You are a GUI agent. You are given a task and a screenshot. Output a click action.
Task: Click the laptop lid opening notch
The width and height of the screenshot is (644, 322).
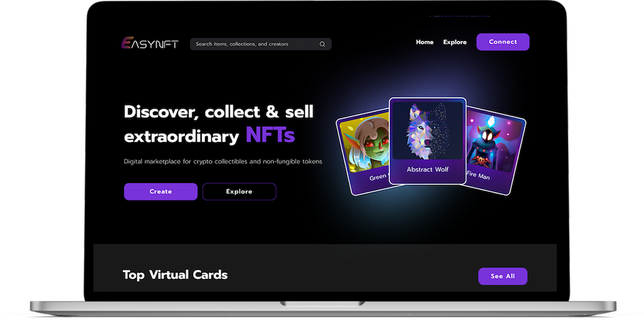(x=322, y=304)
